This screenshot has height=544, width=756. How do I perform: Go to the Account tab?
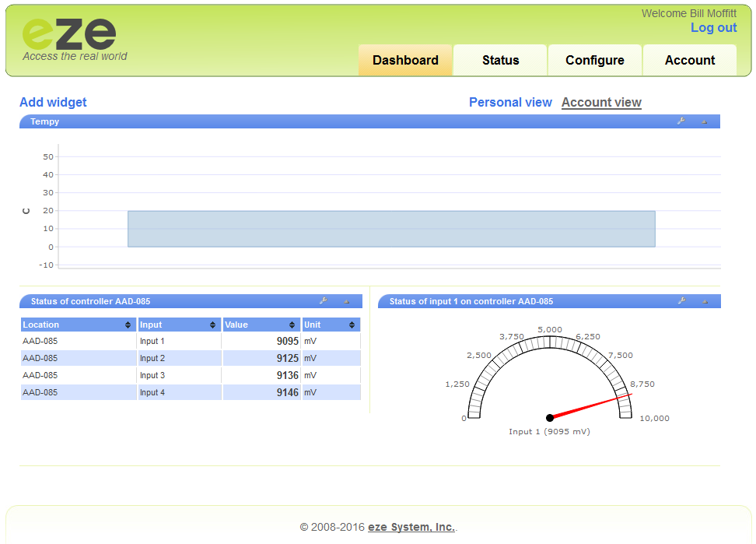690,61
